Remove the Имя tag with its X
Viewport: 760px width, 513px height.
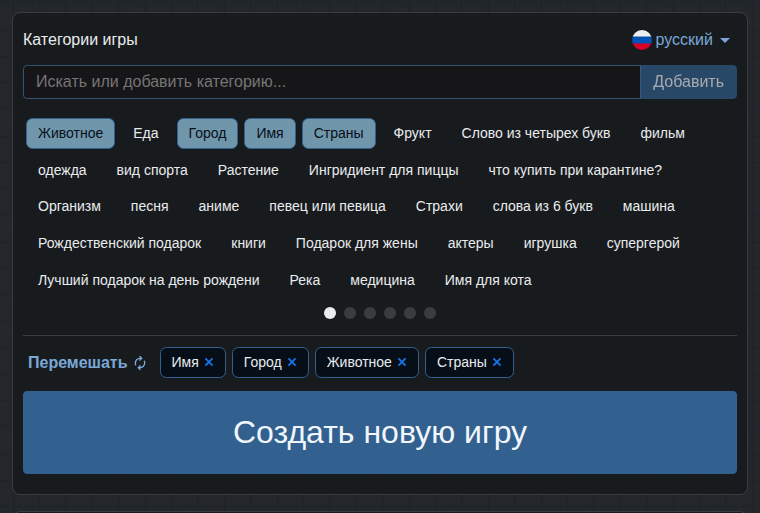coord(209,362)
